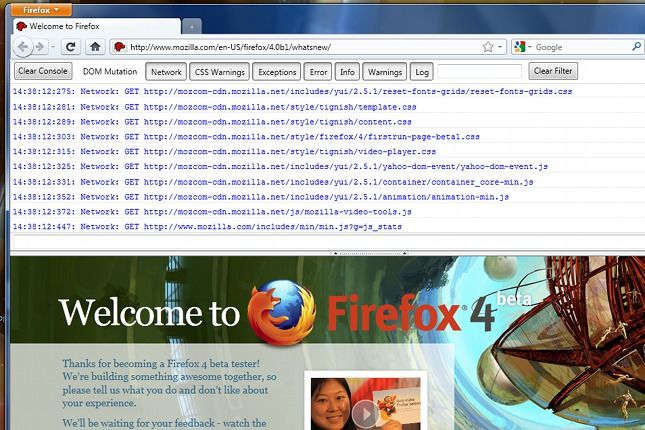Toggle the Exceptions filter
645x430 pixels.
click(x=277, y=72)
